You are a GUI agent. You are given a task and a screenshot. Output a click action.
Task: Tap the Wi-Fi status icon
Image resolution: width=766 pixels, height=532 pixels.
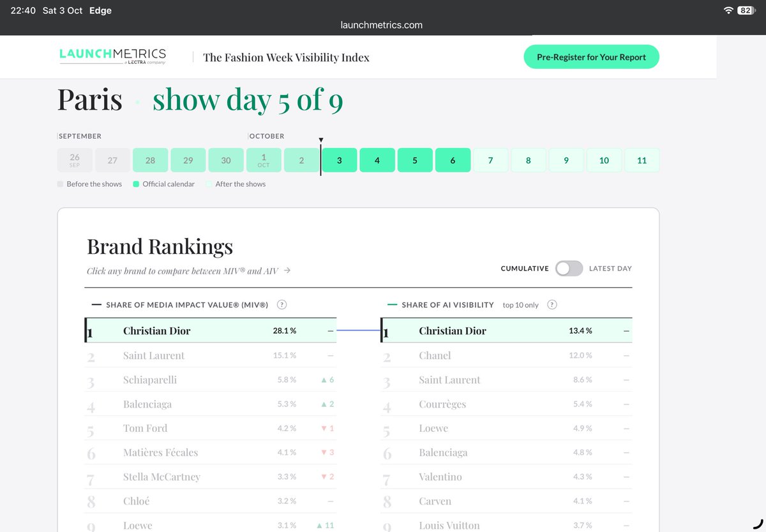pyautogui.click(x=728, y=10)
